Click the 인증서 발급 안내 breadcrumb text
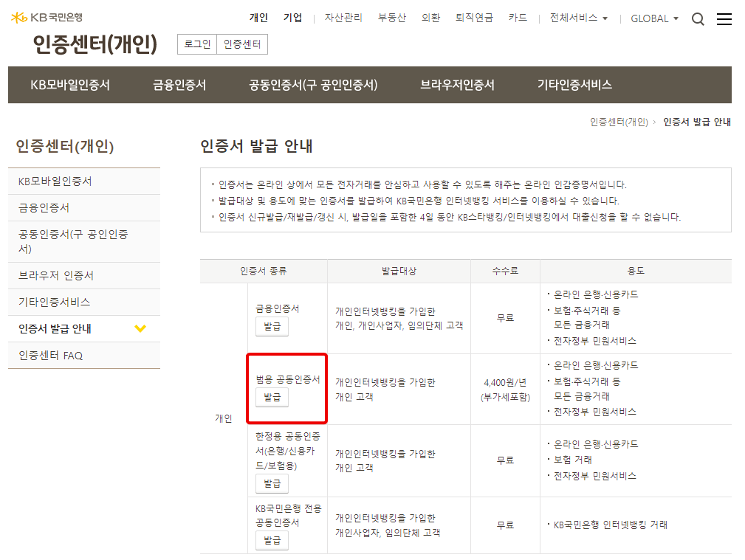 click(697, 122)
